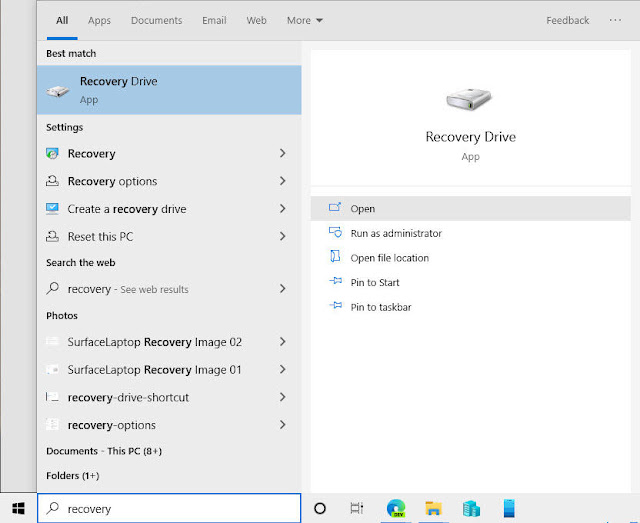
Task: Click the Cortana circle on the taskbar
Action: (x=320, y=508)
